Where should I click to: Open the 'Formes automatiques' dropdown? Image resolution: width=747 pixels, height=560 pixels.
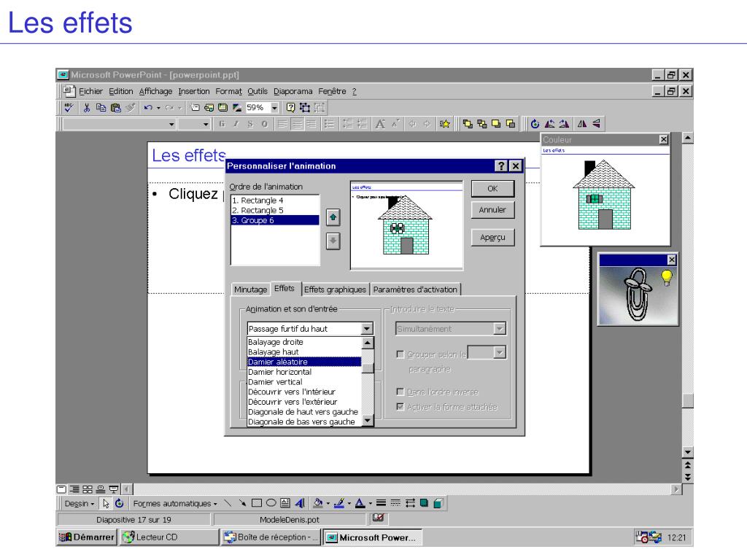(x=175, y=503)
